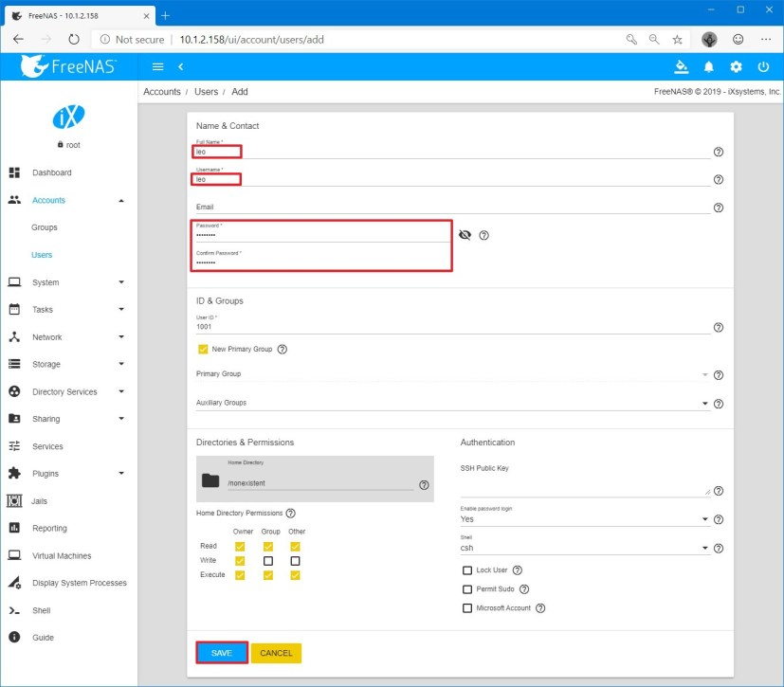Open the FreeNAS Shell from the sidebar
The image size is (784, 687).
pyautogui.click(x=41, y=610)
